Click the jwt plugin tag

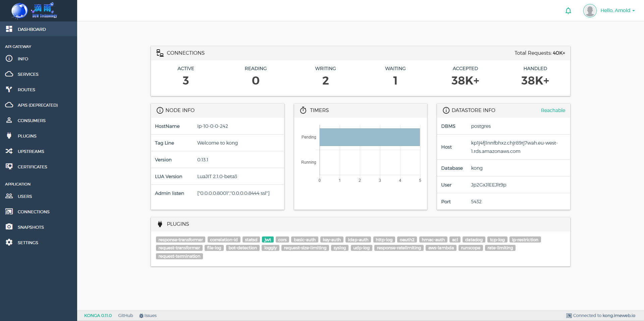268,239
